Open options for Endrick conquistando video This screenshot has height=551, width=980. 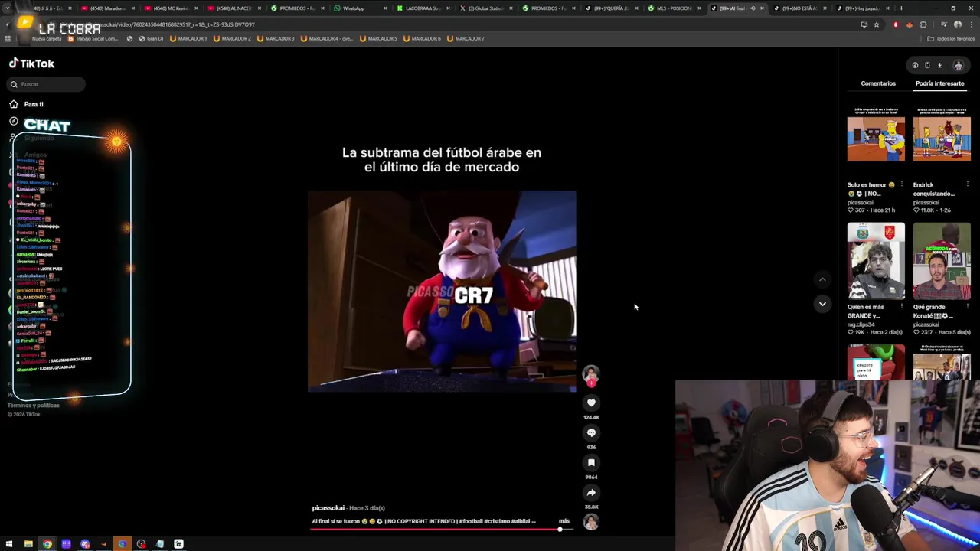click(968, 184)
